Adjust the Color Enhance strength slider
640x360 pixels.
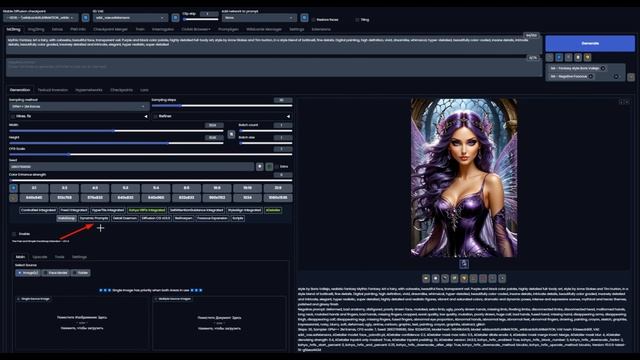click(151, 180)
